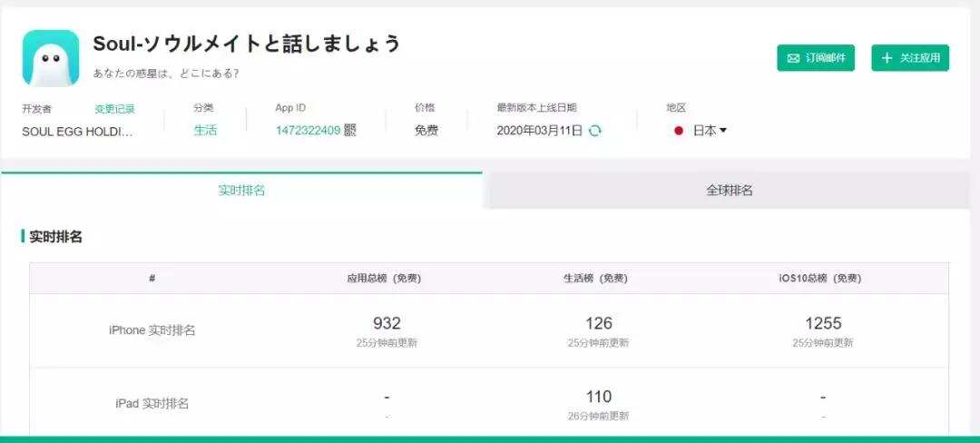Click the 实时排名 section heading
Screen dimensions: 980x443
click(x=55, y=237)
